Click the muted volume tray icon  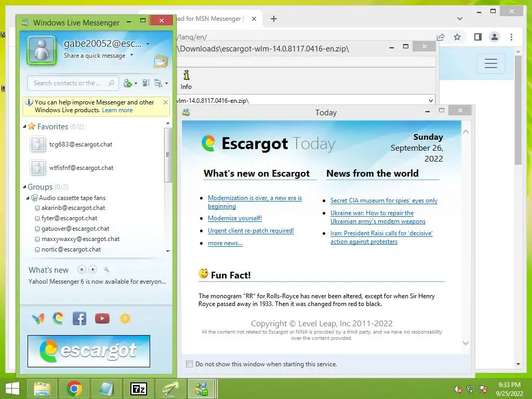(x=458, y=389)
